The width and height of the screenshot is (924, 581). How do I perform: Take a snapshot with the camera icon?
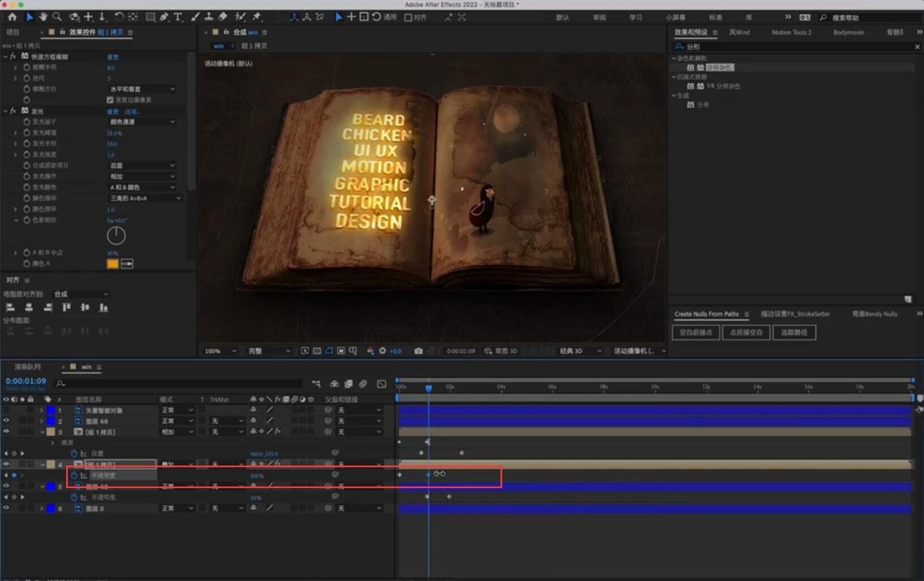click(418, 351)
